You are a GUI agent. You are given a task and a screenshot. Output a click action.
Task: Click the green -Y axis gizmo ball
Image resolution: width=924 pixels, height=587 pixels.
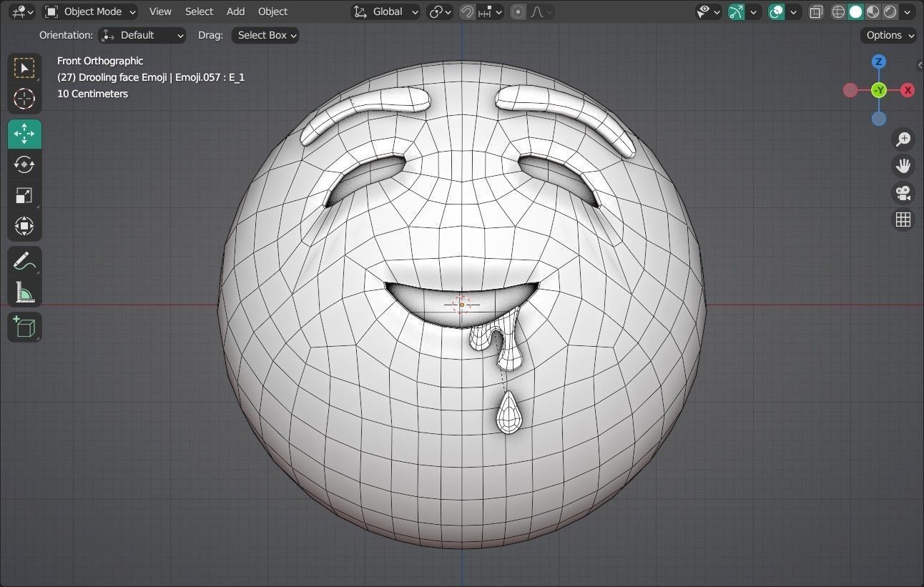[879, 90]
